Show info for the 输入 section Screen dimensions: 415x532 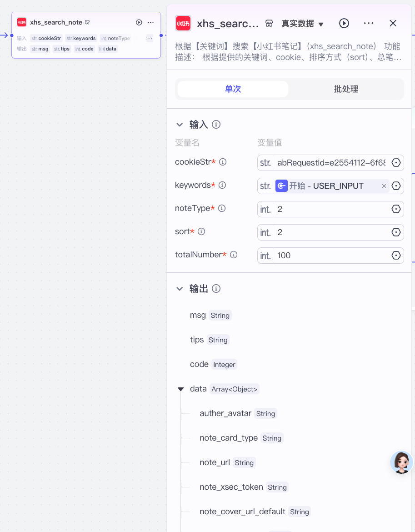pos(216,125)
